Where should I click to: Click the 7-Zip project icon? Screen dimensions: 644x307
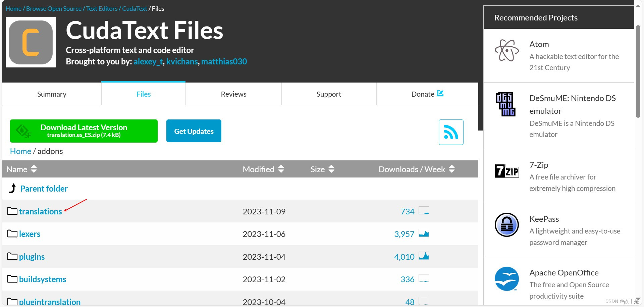[x=506, y=171]
